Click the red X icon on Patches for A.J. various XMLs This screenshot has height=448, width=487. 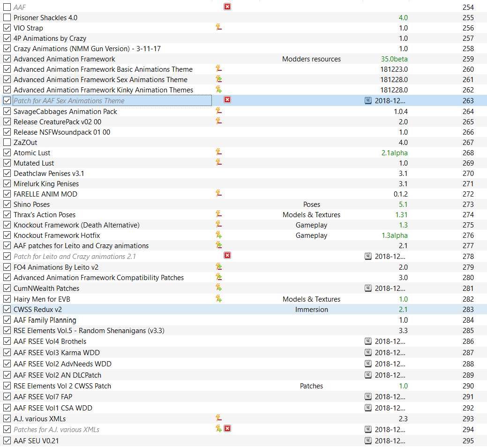[227, 428]
